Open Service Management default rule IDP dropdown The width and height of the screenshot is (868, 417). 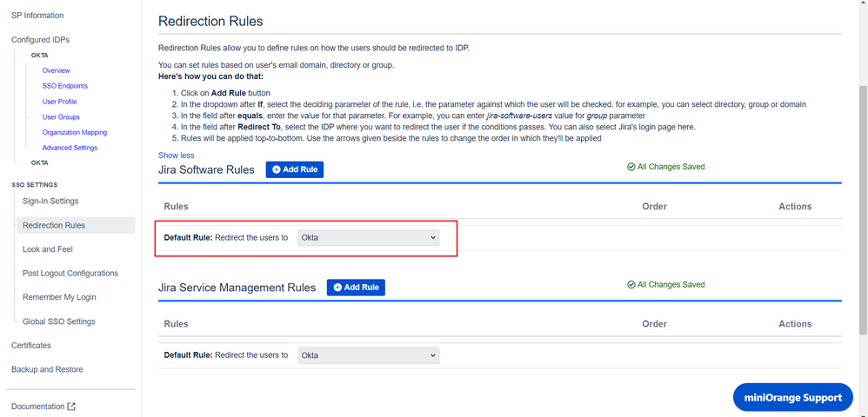(368, 355)
